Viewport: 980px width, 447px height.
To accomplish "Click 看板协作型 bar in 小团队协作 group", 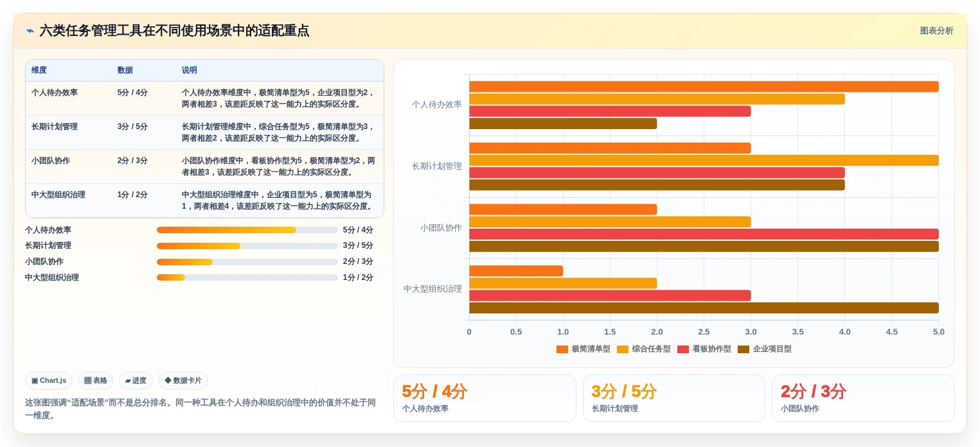I will point(704,234).
